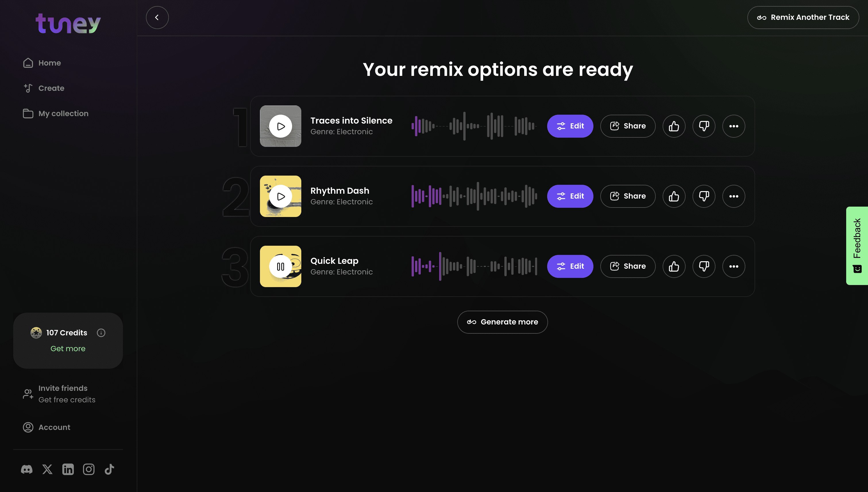Dislike the Rhythm Dash track
The height and width of the screenshot is (492, 868).
pos(704,196)
